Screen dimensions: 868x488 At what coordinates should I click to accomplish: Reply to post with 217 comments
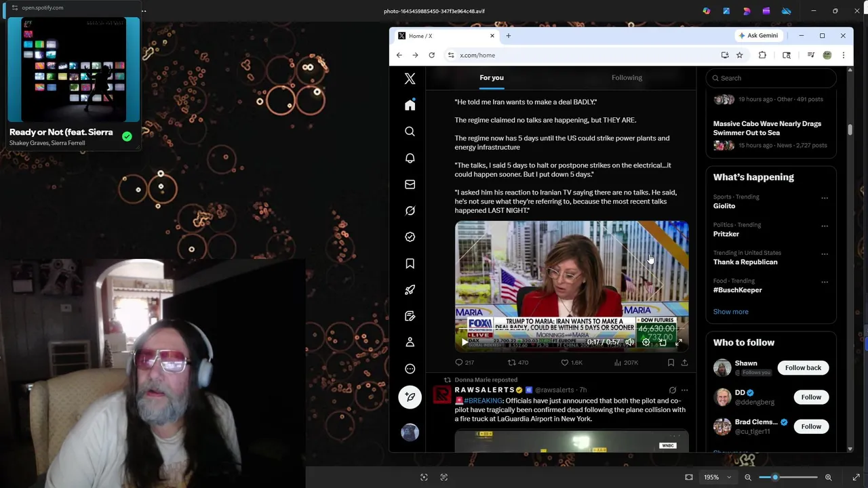[465, 363]
